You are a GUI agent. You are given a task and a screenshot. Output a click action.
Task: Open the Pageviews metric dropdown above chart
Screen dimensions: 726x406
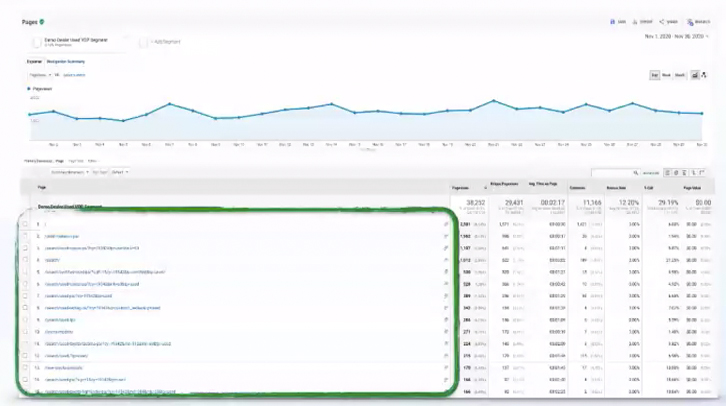click(40, 75)
